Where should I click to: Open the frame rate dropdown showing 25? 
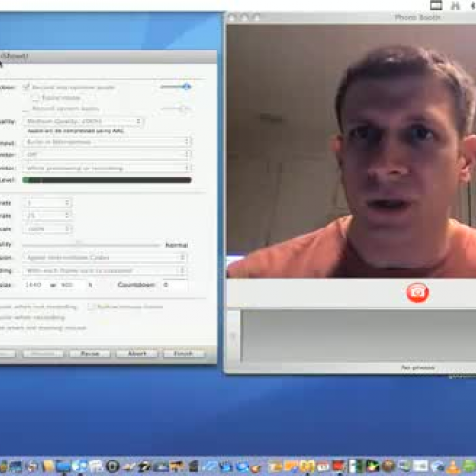click(x=48, y=215)
